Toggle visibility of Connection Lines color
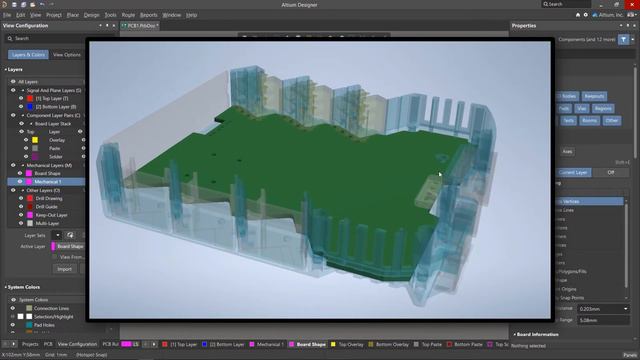This screenshot has height=360, width=640. click(13, 308)
